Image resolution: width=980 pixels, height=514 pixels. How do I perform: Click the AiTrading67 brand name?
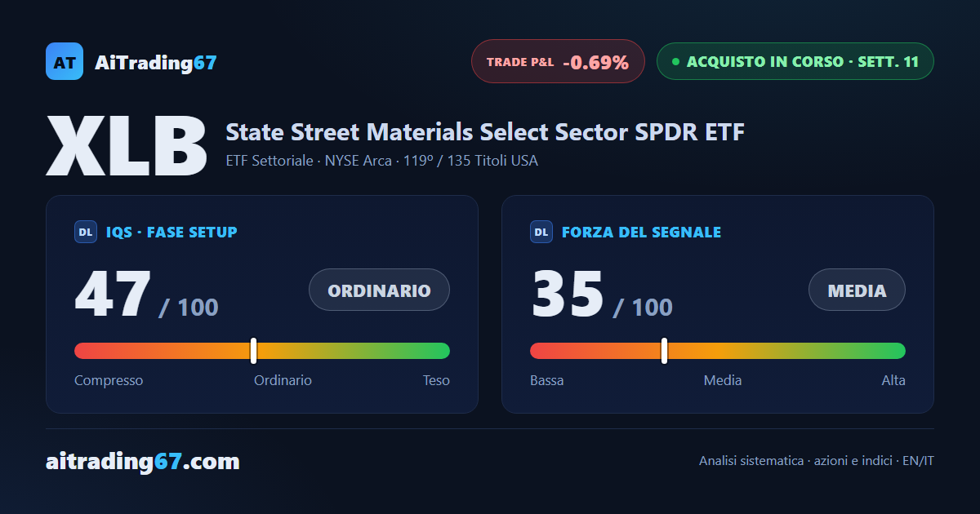(156, 62)
